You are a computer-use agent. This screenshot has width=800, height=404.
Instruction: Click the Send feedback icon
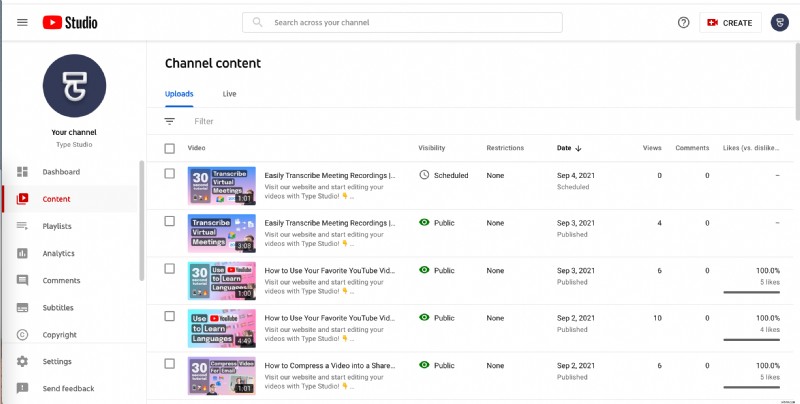tap(22, 388)
